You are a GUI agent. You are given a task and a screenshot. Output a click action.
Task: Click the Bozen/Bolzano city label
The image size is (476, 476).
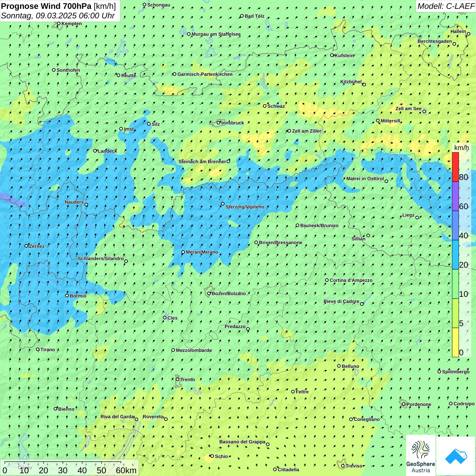pyautogui.click(x=229, y=293)
